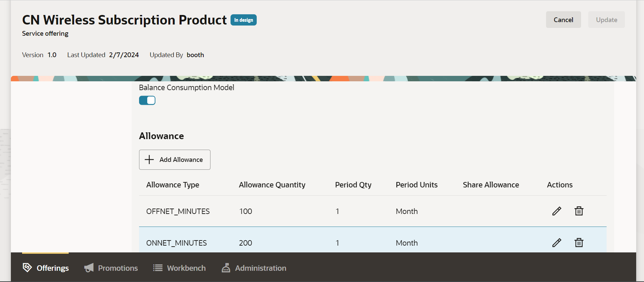644x282 pixels.
Task: Switch to the Workbench tab
Action: [186, 268]
